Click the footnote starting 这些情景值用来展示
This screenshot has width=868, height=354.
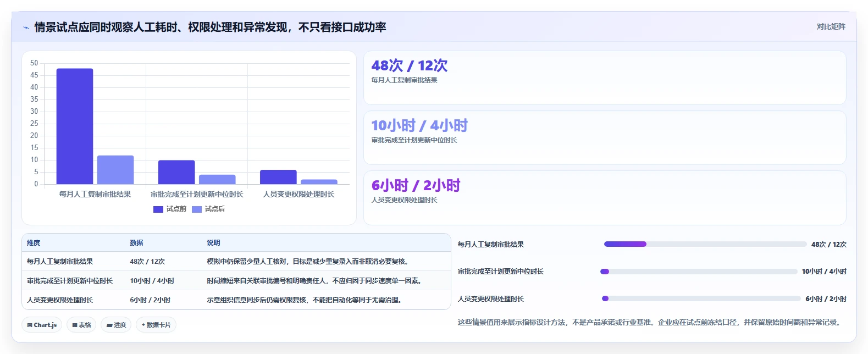651,322
